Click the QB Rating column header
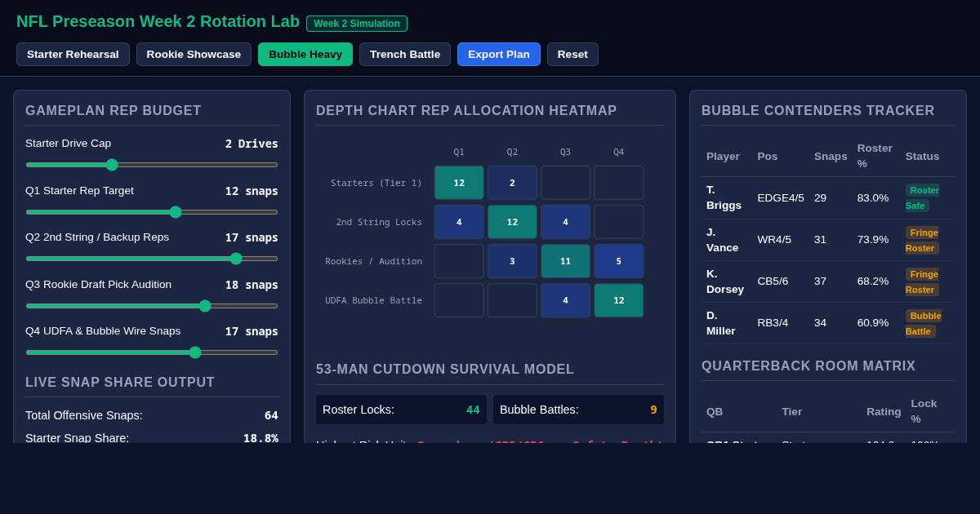Screen dimensions: 980x514 [884, 411]
